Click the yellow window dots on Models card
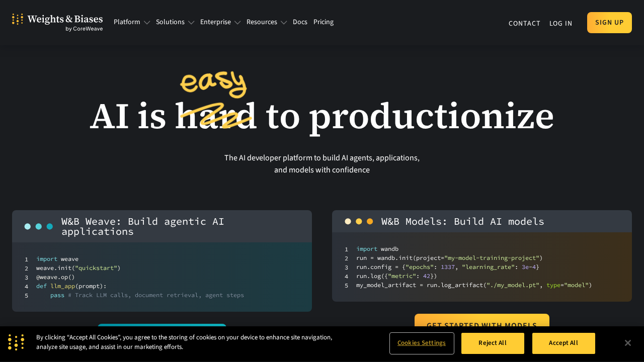 [359, 221]
